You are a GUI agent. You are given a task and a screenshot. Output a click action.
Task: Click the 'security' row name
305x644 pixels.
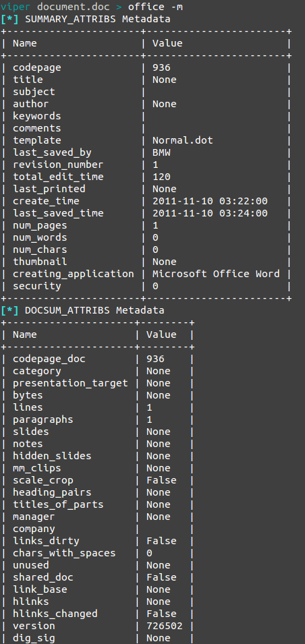click(37, 287)
